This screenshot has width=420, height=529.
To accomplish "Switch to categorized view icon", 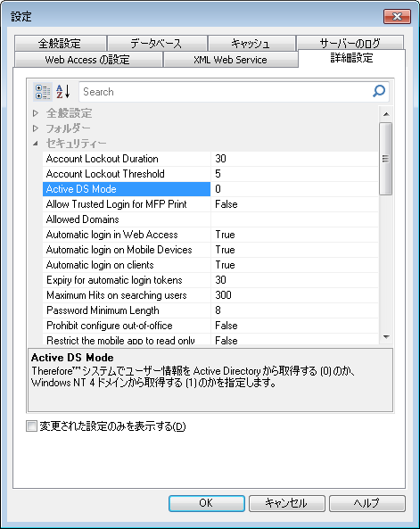I will (x=43, y=92).
